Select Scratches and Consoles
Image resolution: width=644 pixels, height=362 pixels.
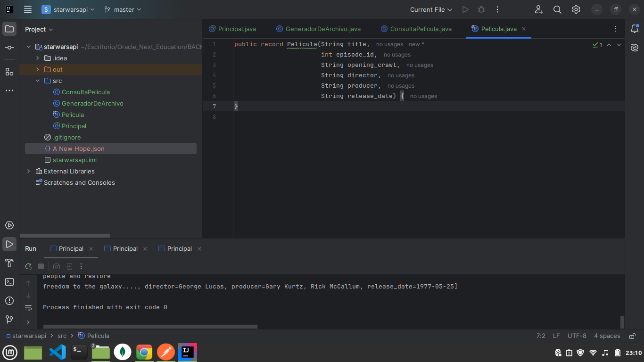click(79, 182)
